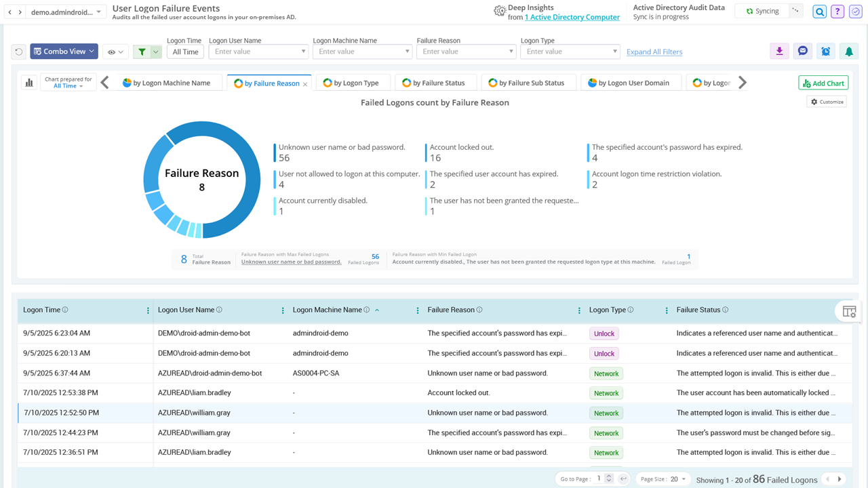Open the Logon Time filter set to All Time

185,51
